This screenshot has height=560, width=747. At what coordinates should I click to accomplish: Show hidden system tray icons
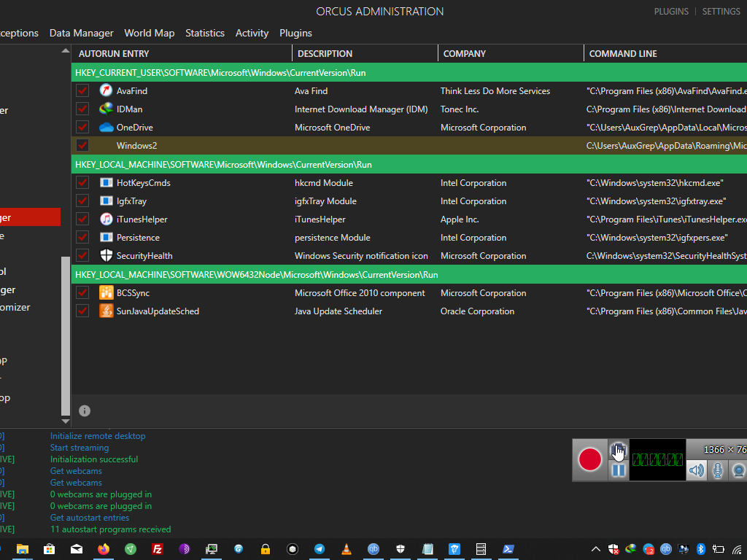(595, 549)
